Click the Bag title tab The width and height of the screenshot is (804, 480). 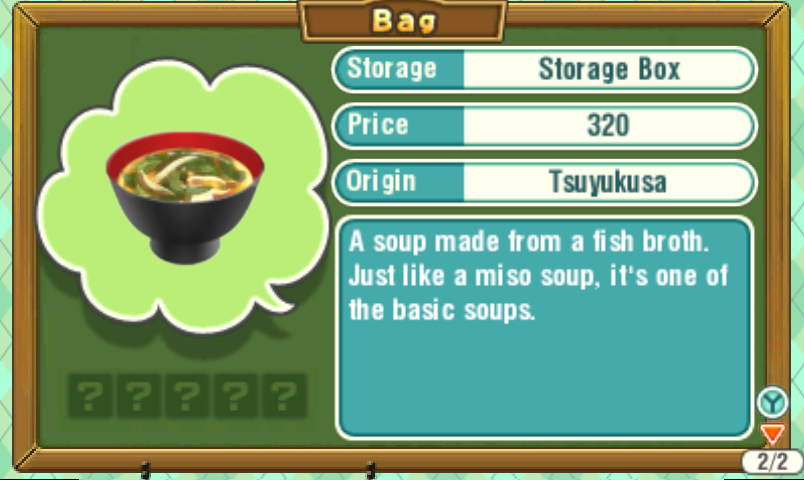click(x=404, y=21)
